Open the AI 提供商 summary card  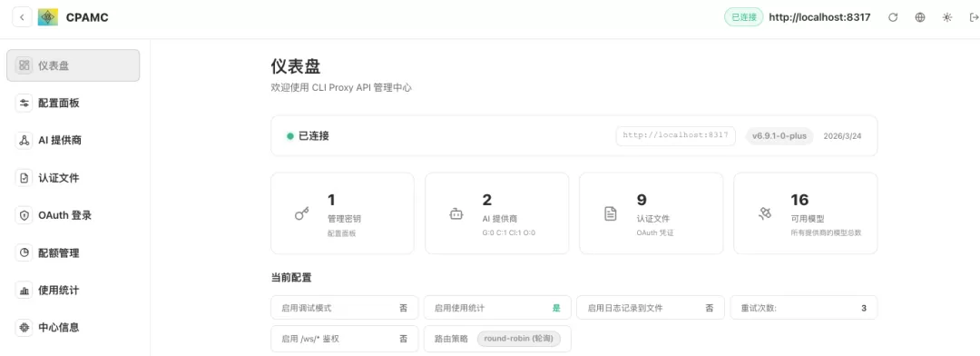(x=497, y=213)
